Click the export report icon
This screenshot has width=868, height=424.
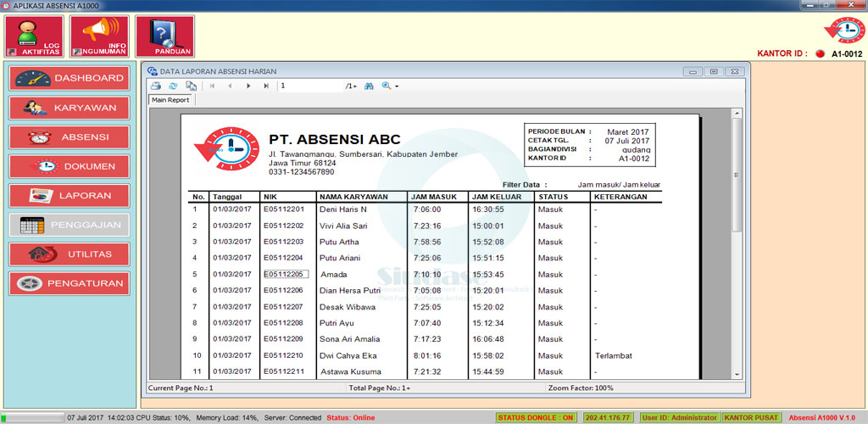(x=192, y=86)
